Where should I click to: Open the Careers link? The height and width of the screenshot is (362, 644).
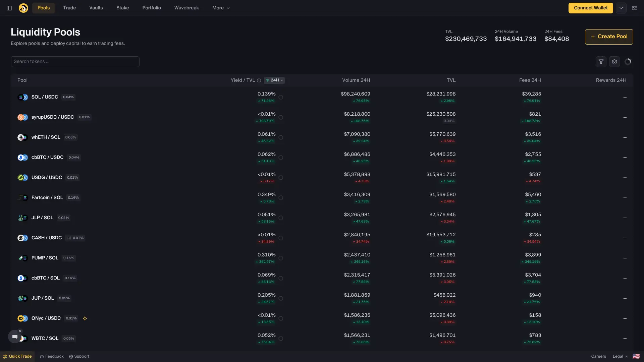[x=598, y=356]
